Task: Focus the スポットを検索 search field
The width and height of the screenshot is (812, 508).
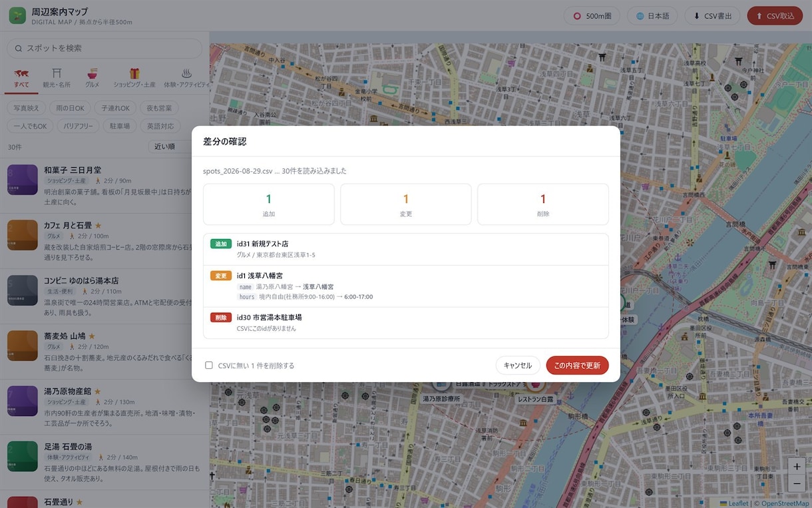Action: point(104,48)
